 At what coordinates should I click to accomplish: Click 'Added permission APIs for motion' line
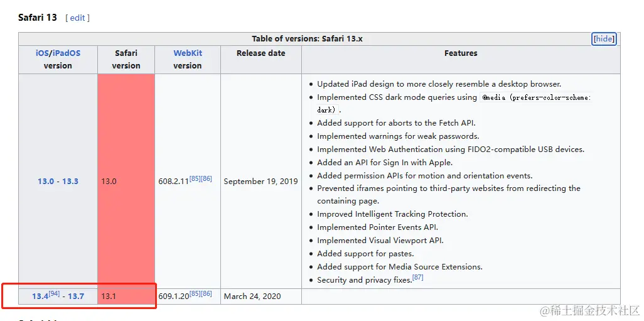(x=425, y=175)
